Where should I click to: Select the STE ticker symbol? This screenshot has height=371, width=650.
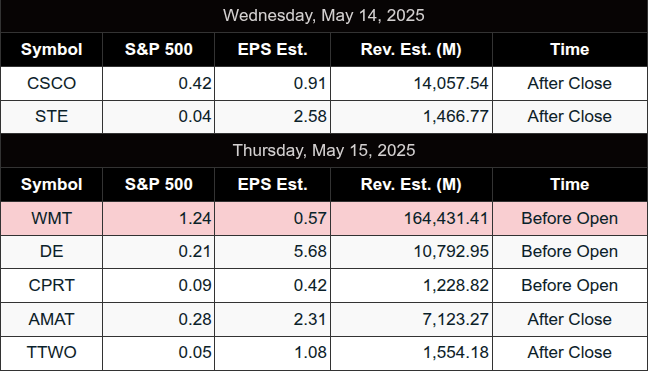(51, 116)
